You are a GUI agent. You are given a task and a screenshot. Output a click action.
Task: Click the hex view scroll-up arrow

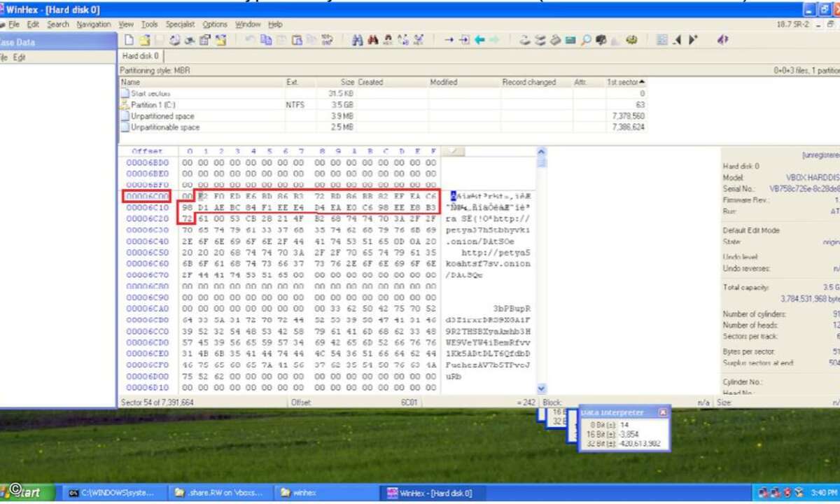coord(541,151)
